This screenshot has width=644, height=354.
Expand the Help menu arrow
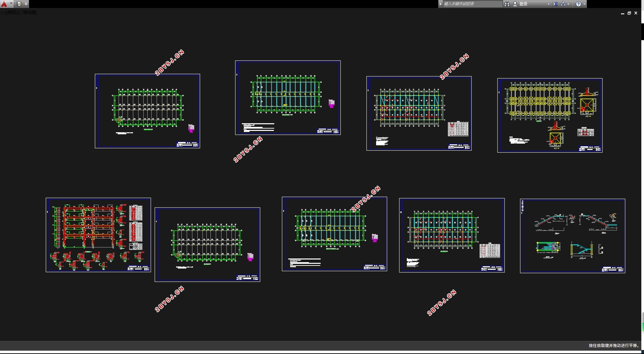click(584, 4)
